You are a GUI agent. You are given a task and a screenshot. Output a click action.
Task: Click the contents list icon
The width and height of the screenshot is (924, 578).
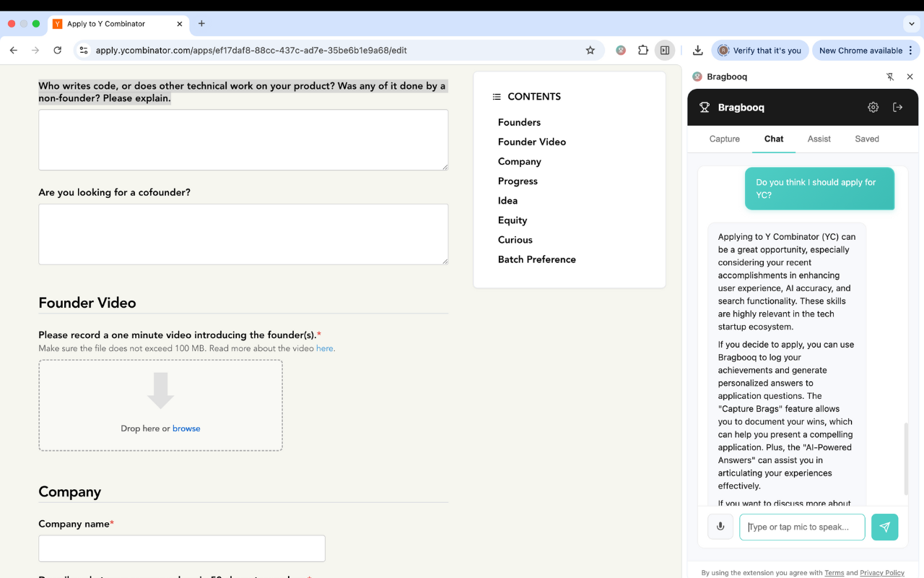[497, 97]
